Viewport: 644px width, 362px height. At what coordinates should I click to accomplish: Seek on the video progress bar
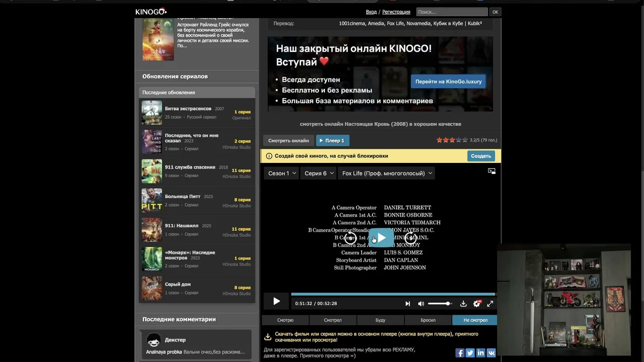click(393, 295)
